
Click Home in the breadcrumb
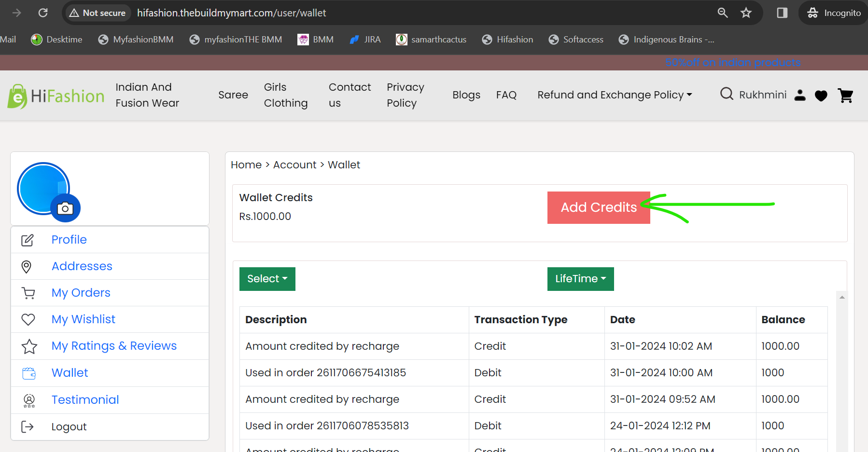click(246, 165)
